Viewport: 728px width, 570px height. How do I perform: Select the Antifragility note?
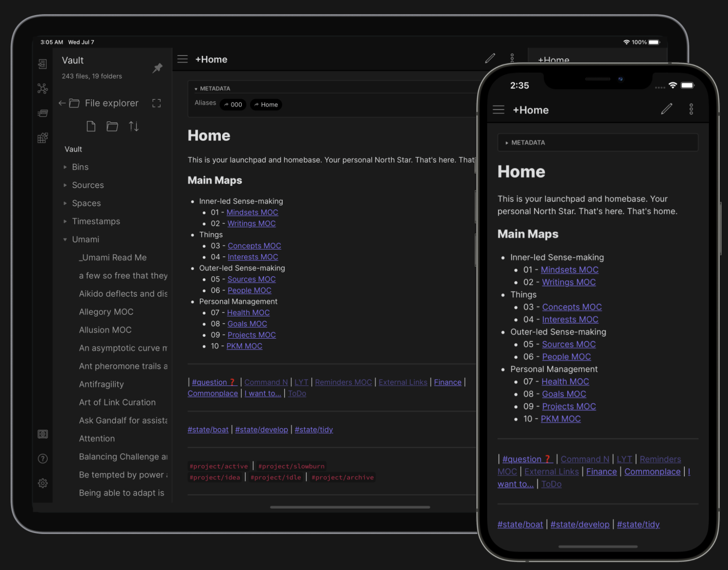click(101, 384)
